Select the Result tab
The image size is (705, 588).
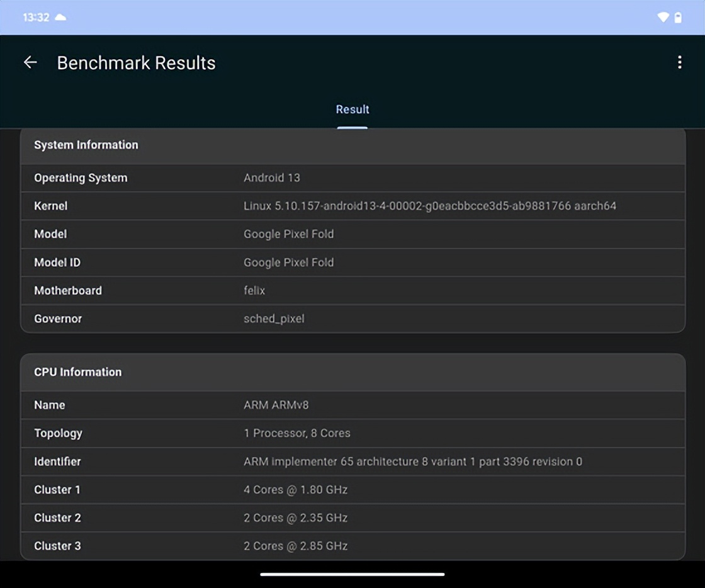[352, 110]
